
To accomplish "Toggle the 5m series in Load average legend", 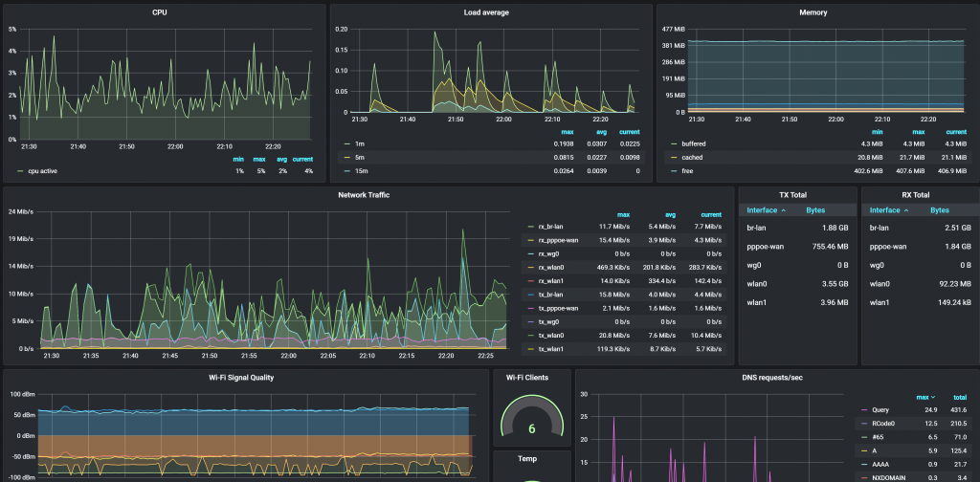I will [x=359, y=157].
